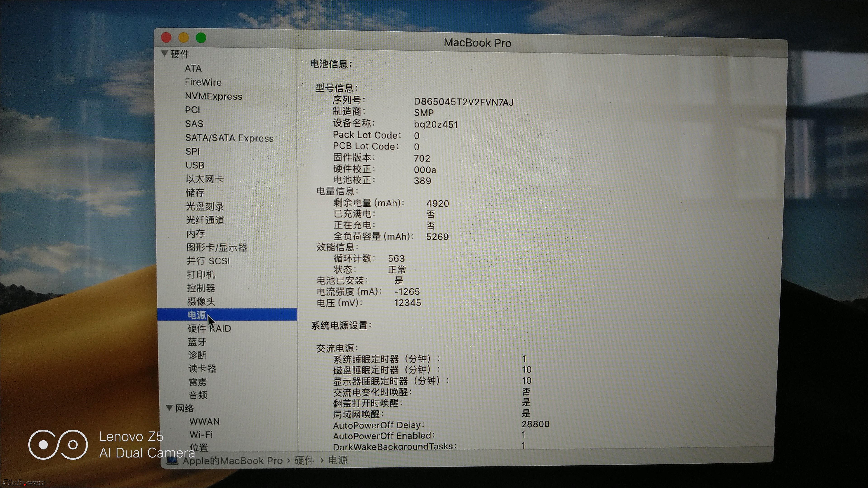Select WWAN under network section
Image resolution: width=868 pixels, height=488 pixels.
coord(204,421)
